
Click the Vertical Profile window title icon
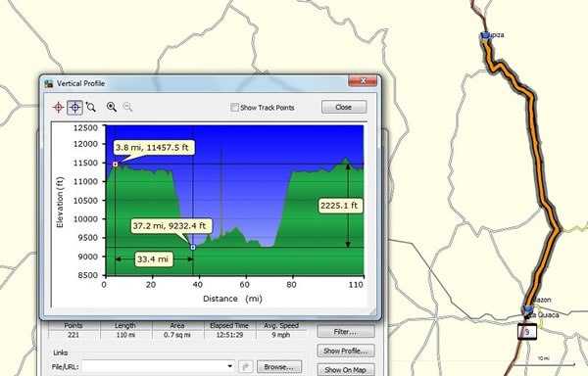pos(49,83)
